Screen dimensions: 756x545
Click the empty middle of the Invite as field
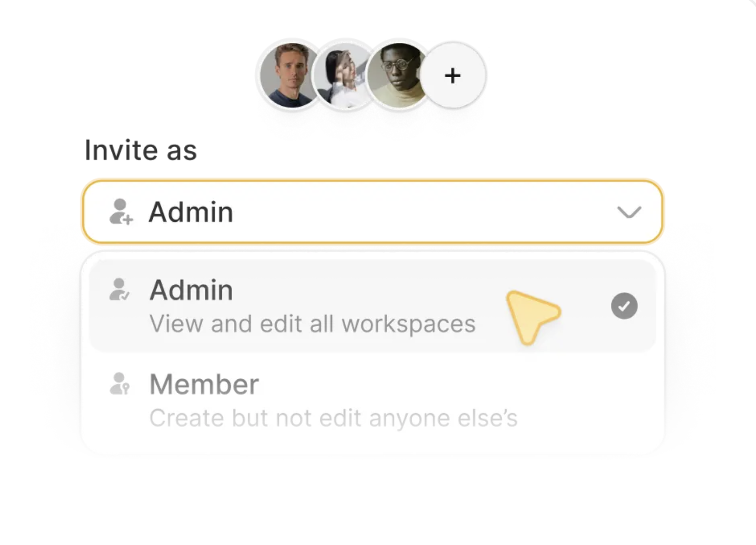click(409, 212)
